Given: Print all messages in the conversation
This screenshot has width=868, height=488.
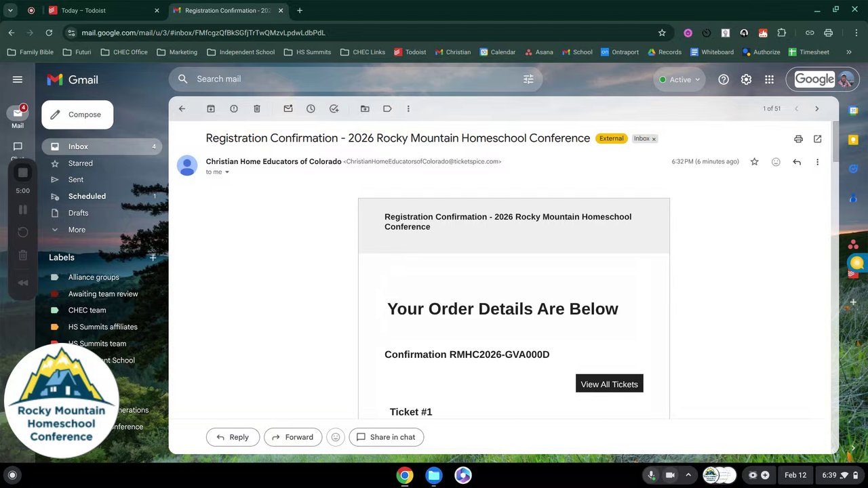Looking at the screenshot, I should pos(798,139).
